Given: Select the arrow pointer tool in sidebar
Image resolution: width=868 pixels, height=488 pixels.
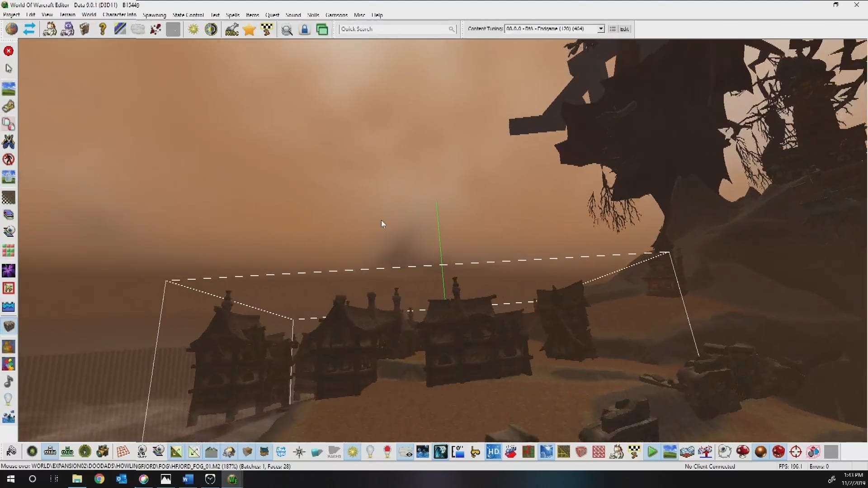Looking at the screenshot, I should pyautogui.click(x=9, y=69).
